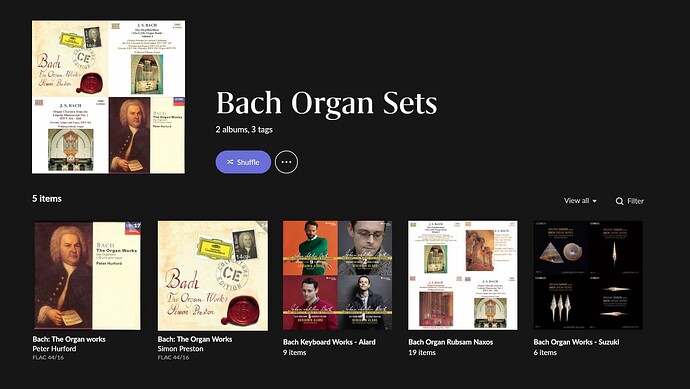This screenshot has width=690, height=389.
Task: Click Bach Organ Rubsam Naxos title
Action: coord(451,342)
